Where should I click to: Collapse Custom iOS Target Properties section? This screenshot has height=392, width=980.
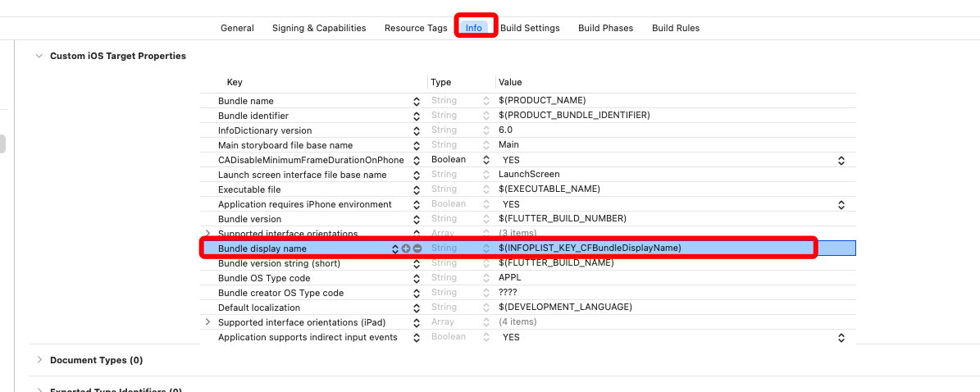point(38,56)
